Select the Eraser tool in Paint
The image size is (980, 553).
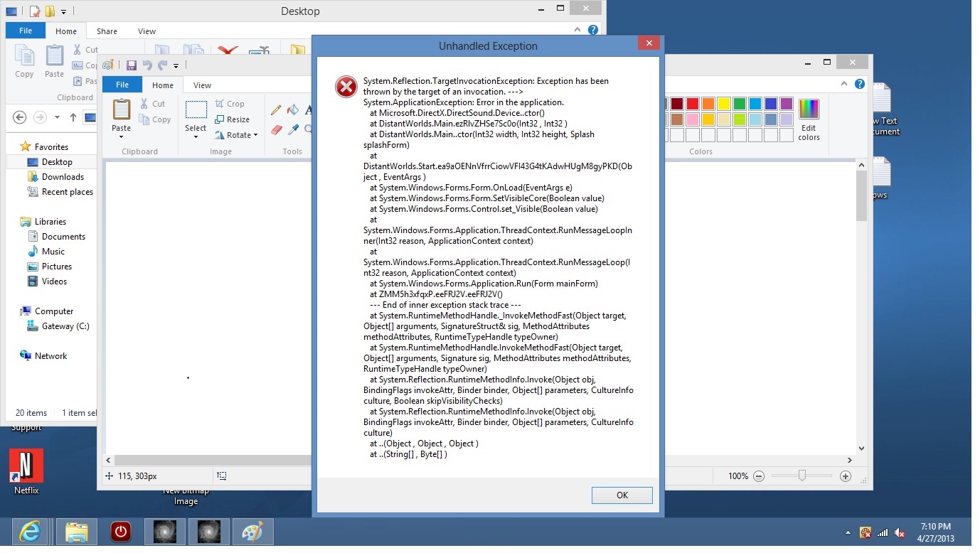(x=276, y=129)
